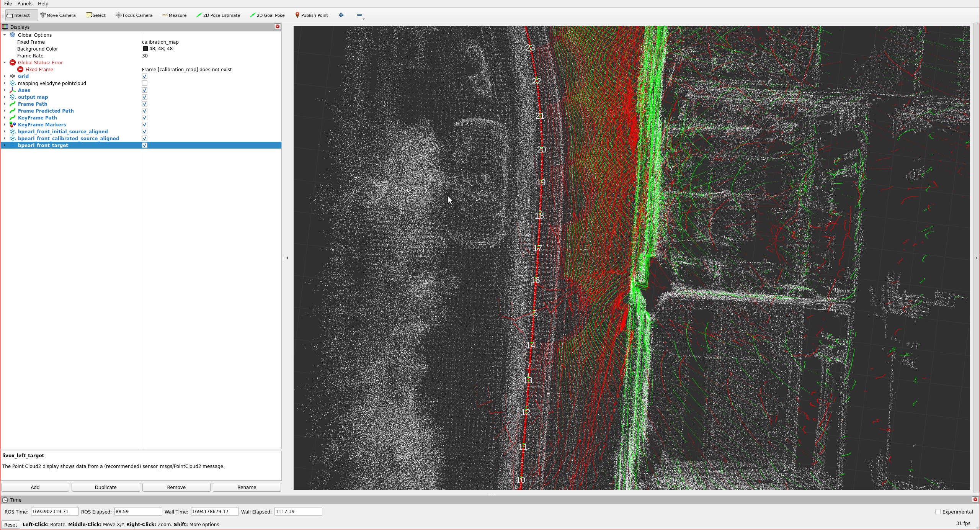The height and width of the screenshot is (530, 980).
Task: Select the Measure tool
Action: (x=174, y=15)
